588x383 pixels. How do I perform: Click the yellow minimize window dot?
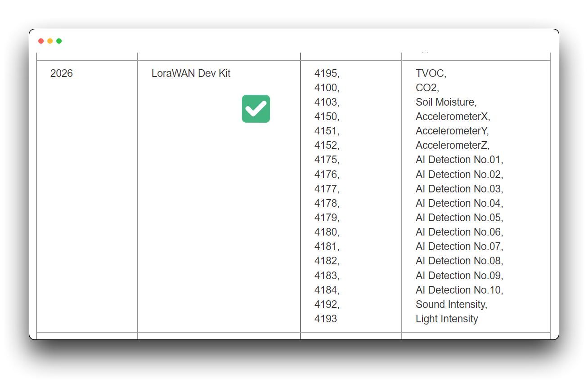point(50,41)
